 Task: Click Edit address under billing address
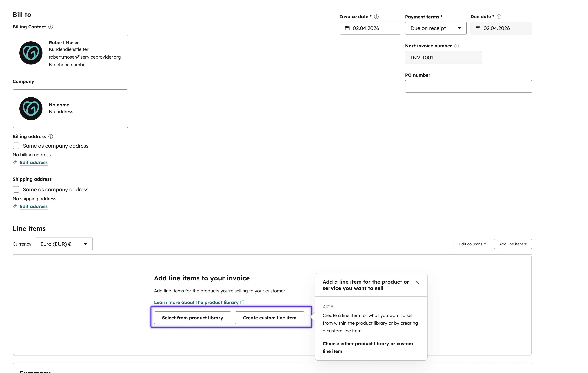click(x=34, y=163)
